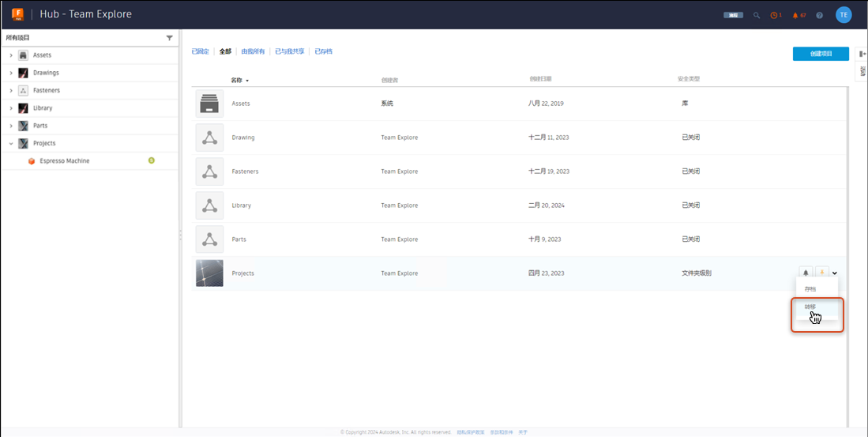The height and width of the screenshot is (437, 868).
Task: Click the Parts icon in sidebar tree
Action: pos(23,126)
